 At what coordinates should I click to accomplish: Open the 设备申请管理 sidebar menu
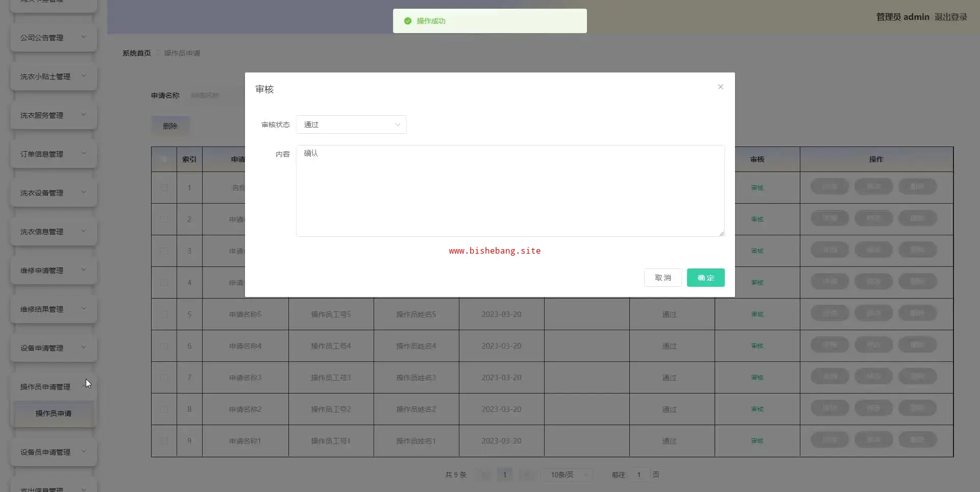[53, 348]
